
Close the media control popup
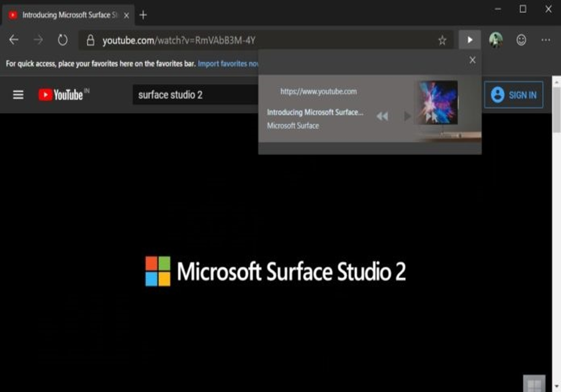pos(472,60)
